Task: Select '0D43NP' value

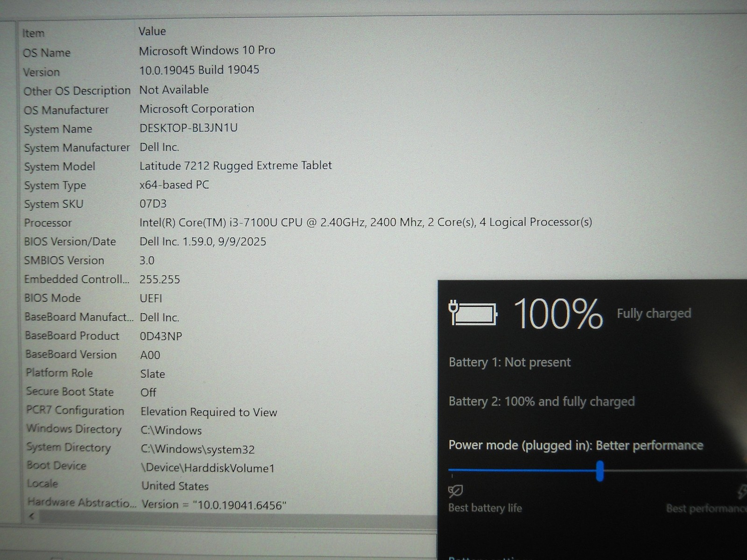Action: tap(161, 336)
